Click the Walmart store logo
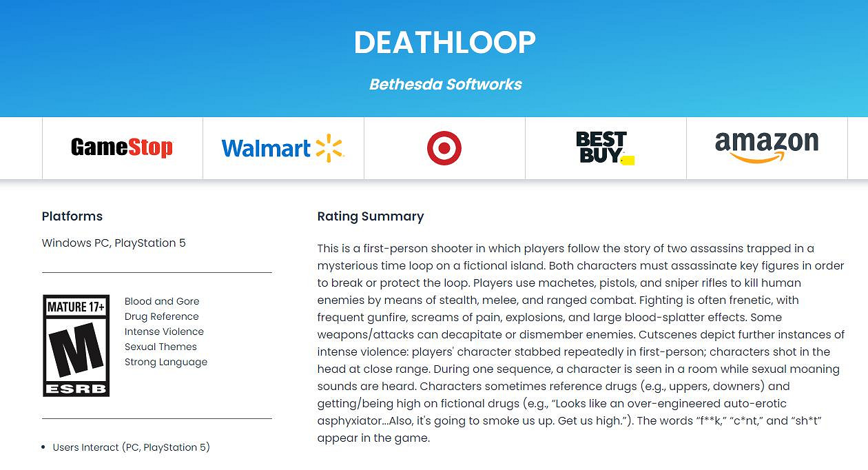 pyautogui.click(x=282, y=148)
